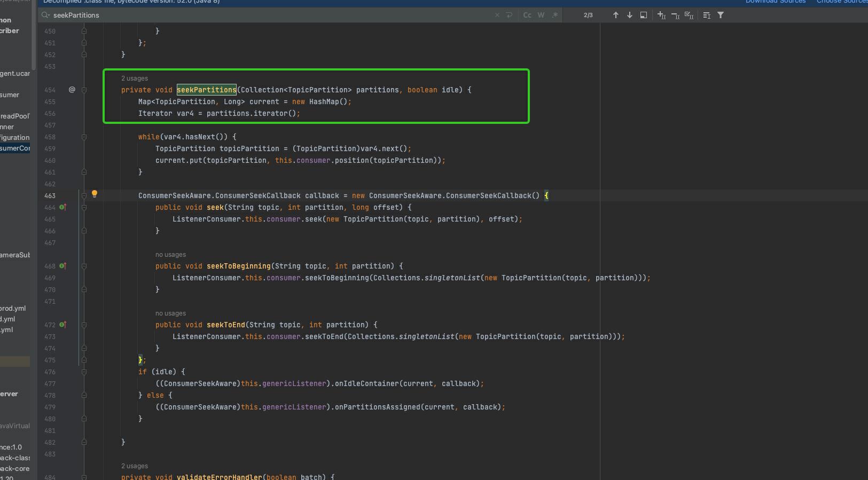Click the override marker on line 464
868x480 pixels.
(63, 207)
